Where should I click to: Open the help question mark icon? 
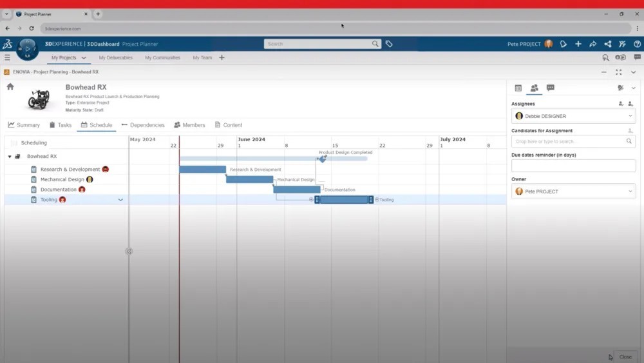(x=636, y=44)
